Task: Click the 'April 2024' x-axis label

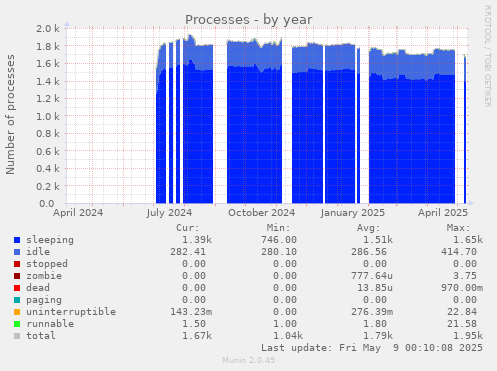Action: [78, 213]
